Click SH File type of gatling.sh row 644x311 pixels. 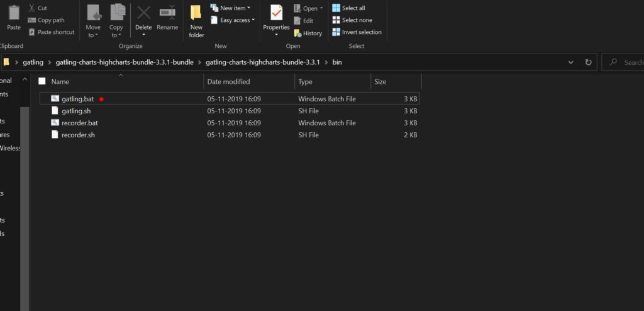click(308, 111)
